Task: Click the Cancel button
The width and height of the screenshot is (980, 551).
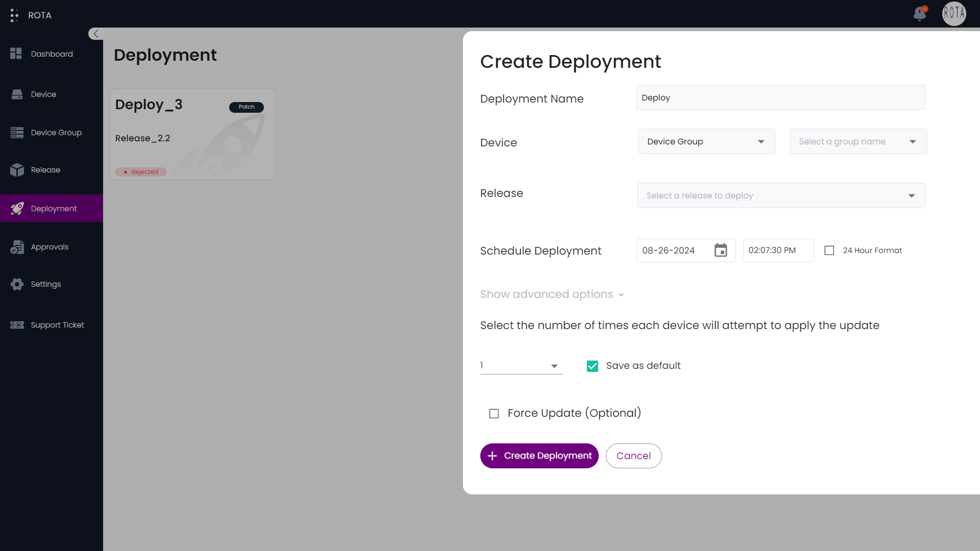Action: click(x=633, y=456)
